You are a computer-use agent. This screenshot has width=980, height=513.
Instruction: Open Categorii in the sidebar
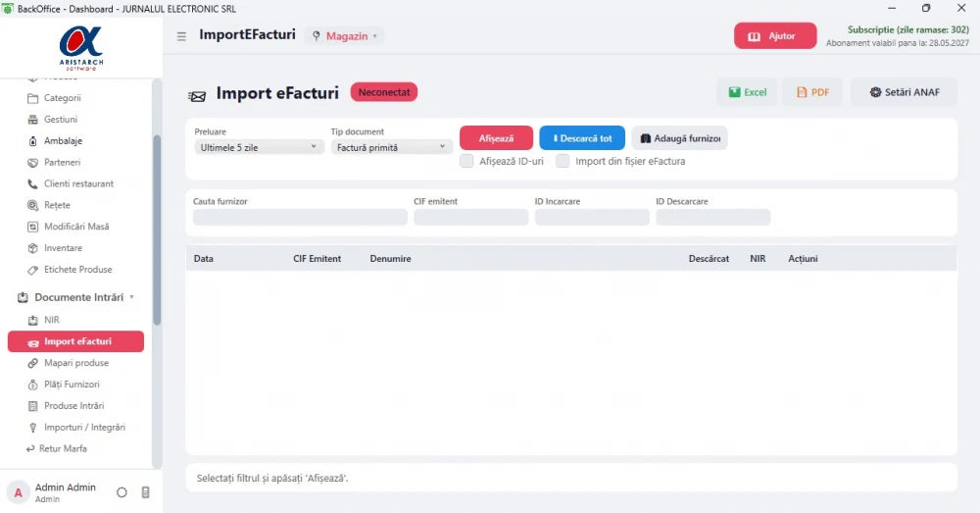pyautogui.click(x=62, y=98)
